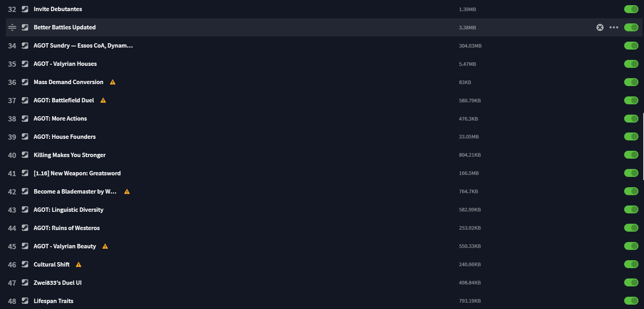Switch off New Weapon: Greatsword toggle
The image size is (644, 309).
(631, 173)
